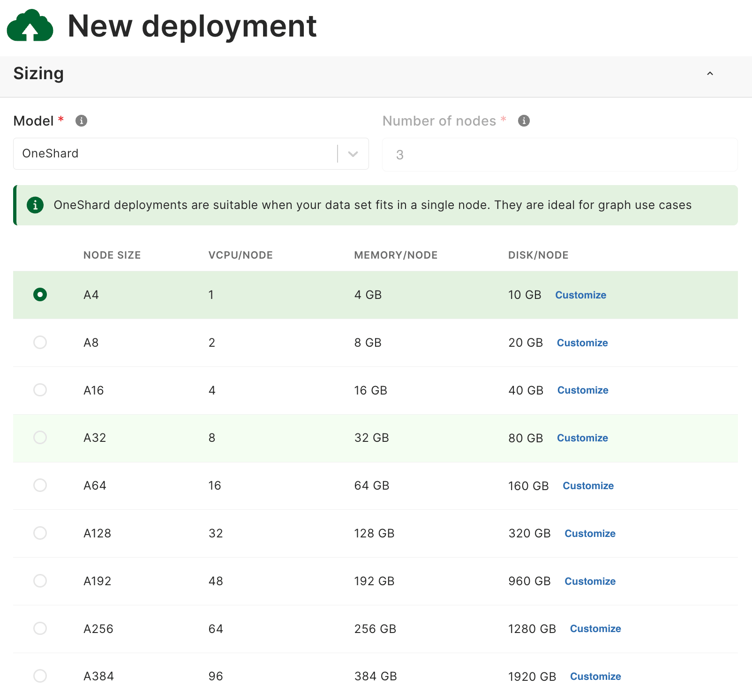Image resolution: width=752 pixels, height=700 pixels.
Task: Click the Number of nodes input field
Action: [560, 155]
